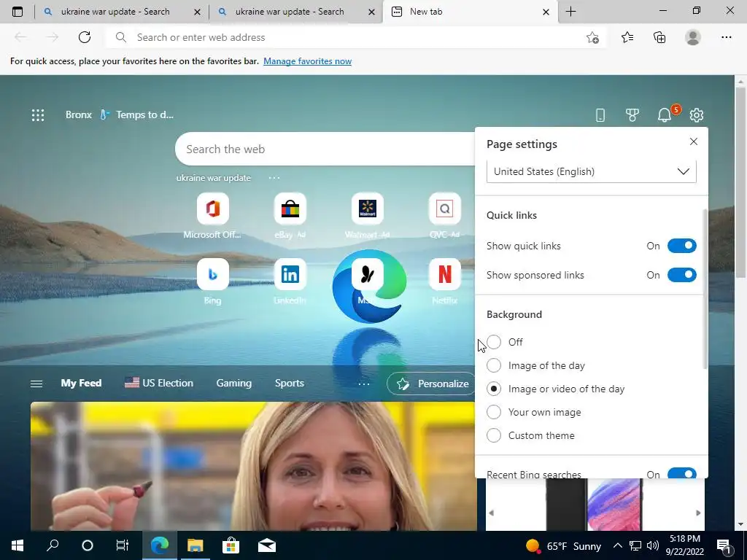
Task: Click the Page settings panel scrollbar
Action: 705,289
